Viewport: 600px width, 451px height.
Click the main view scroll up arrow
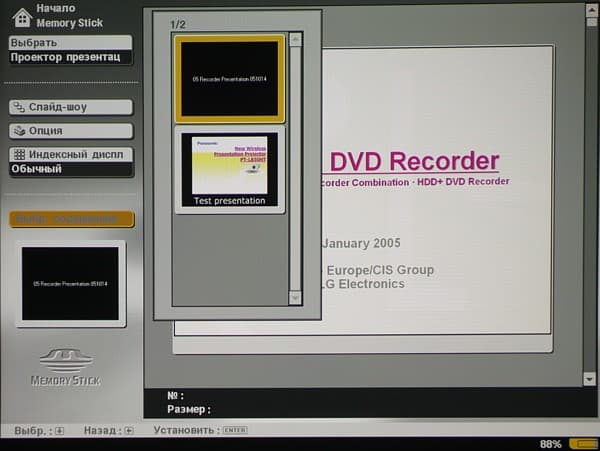pos(591,10)
